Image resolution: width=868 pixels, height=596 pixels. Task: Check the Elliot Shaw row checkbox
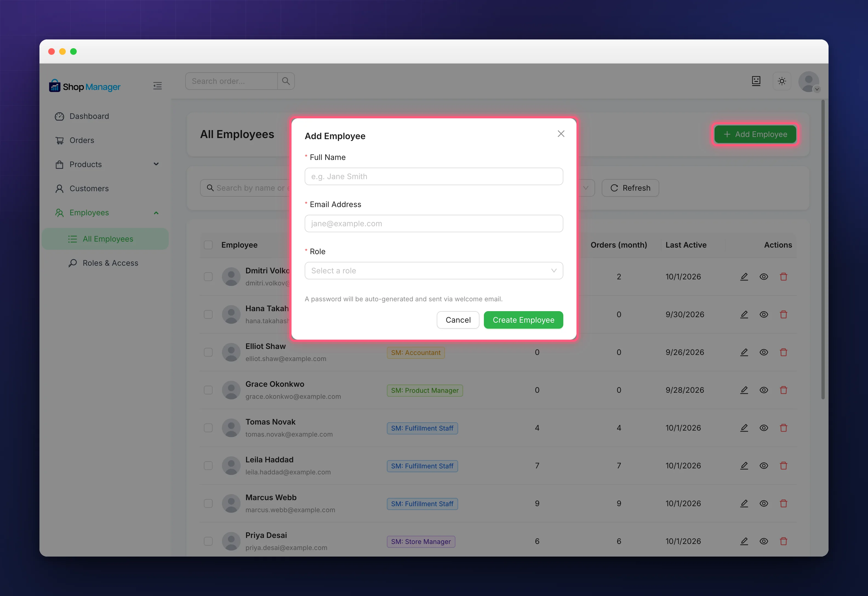[x=208, y=352]
